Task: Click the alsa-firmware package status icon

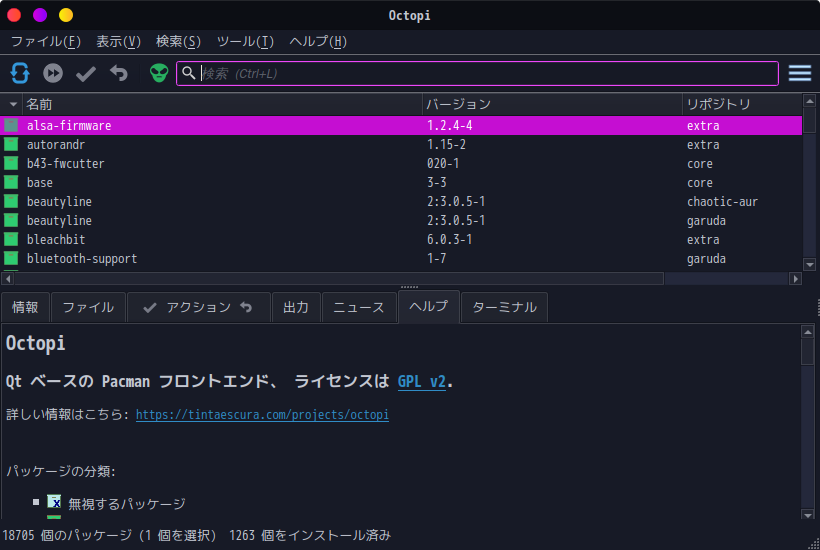Action: point(11,125)
